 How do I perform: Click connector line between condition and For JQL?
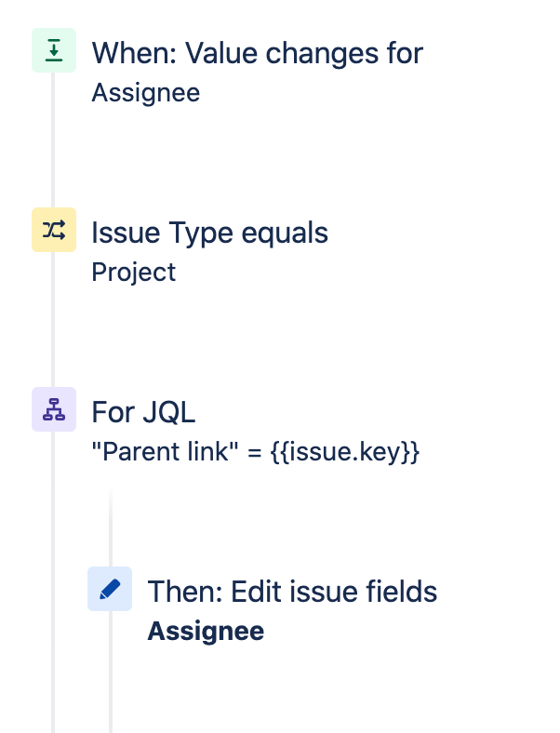tap(53, 319)
